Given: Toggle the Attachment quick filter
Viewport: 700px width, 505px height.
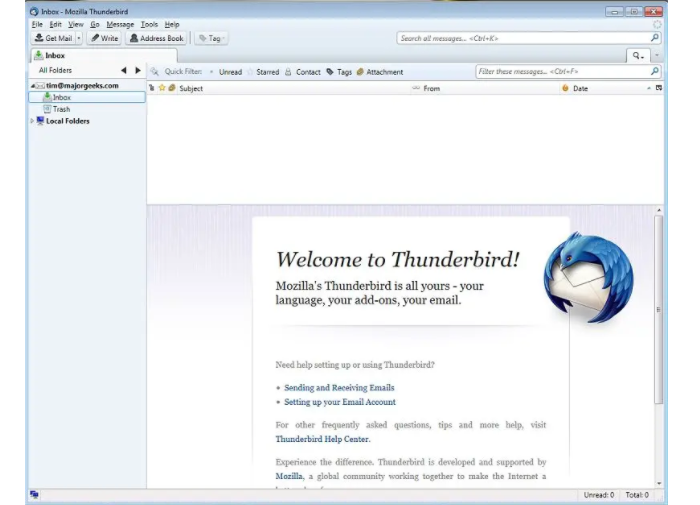Looking at the screenshot, I should click(380, 72).
